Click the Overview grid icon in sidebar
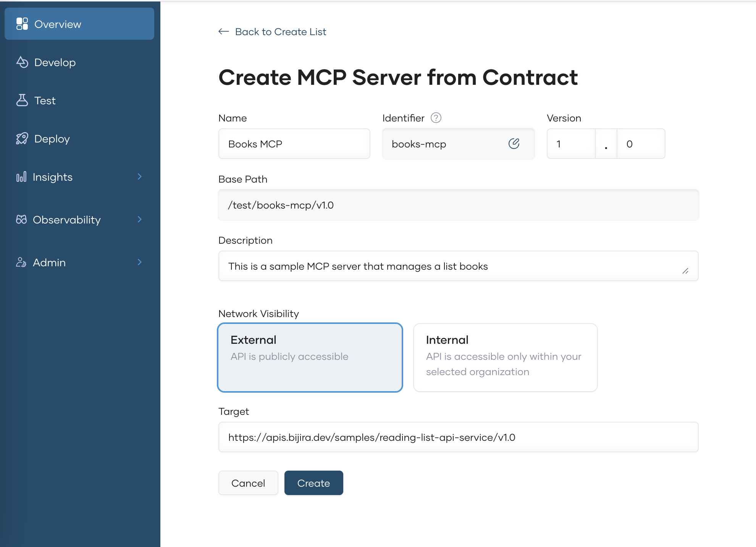Screen dimensions: 756x547 pos(22,24)
